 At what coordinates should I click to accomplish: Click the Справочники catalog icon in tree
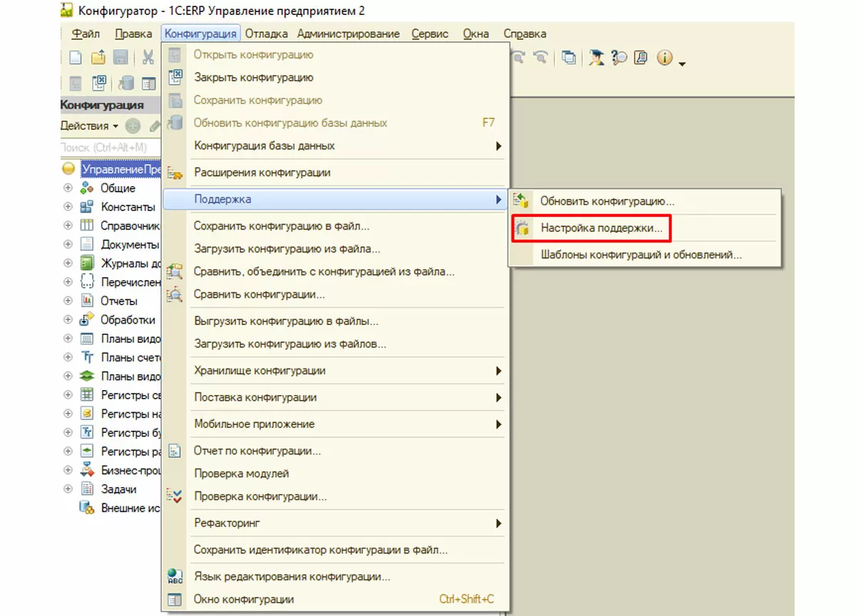coord(87,225)
